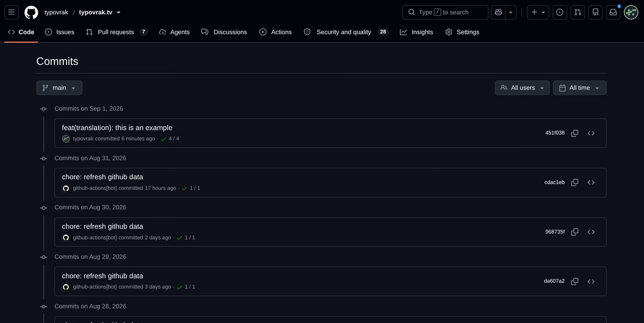Show 4 / 4 checks status
Screen dimensions: 644x323
pyautogui.click(x=170, y=139)
